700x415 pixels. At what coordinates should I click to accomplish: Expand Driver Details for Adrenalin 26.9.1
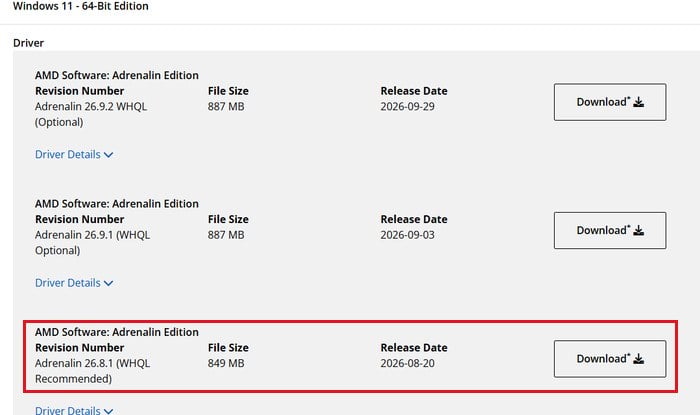pos(74,283)
